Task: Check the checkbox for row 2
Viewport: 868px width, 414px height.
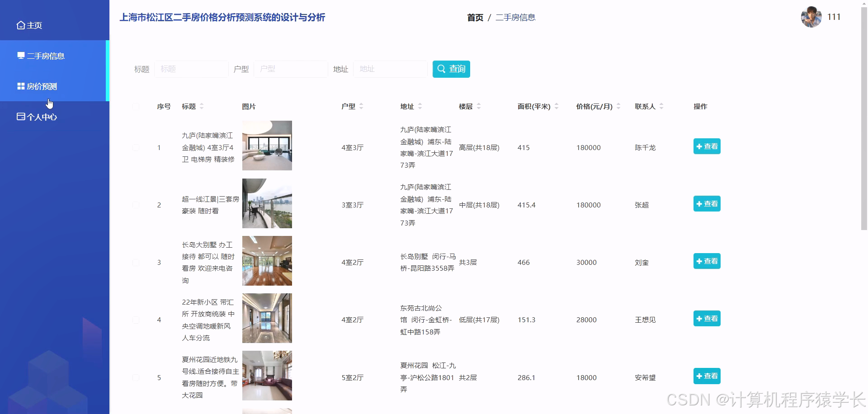Action: pos(136,205)
